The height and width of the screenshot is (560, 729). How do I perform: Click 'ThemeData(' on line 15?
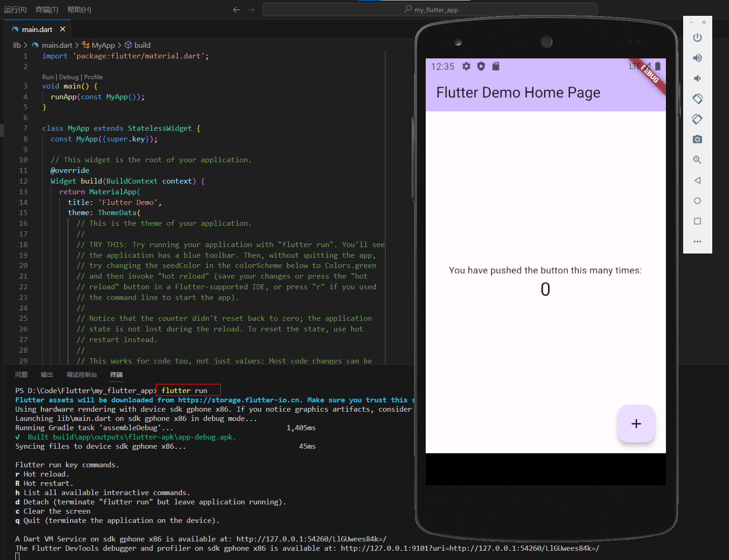(119, 213)
